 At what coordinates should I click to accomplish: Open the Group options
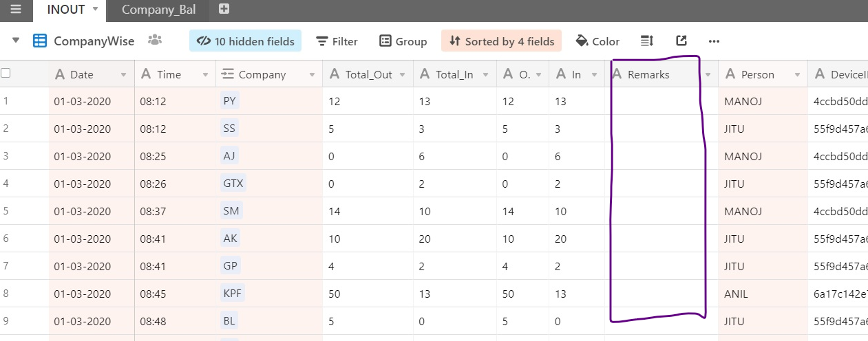point(403,41)
